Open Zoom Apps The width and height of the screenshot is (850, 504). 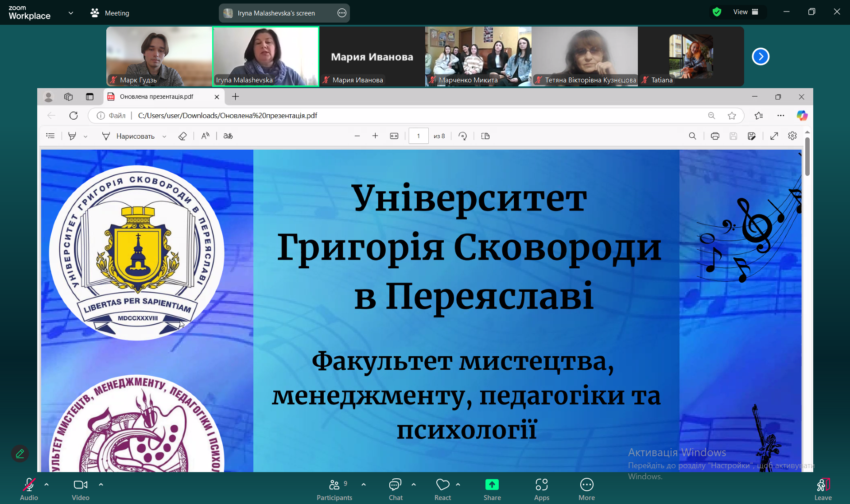point(542,489)
